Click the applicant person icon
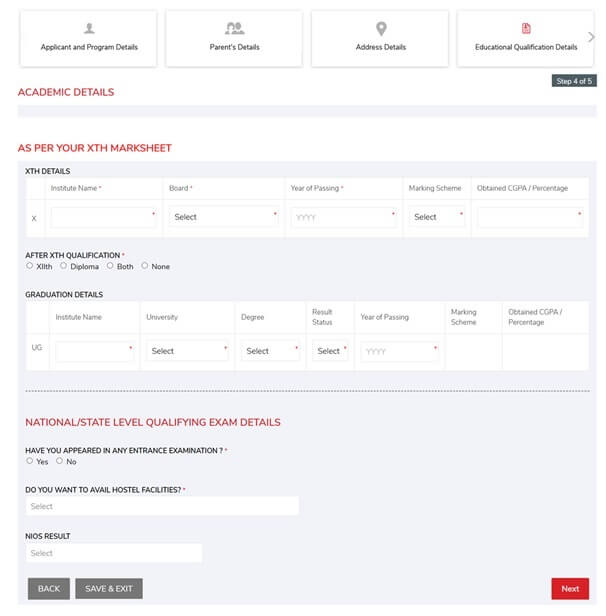The height and width of the screenshot is (616, 606). point(89,28)
